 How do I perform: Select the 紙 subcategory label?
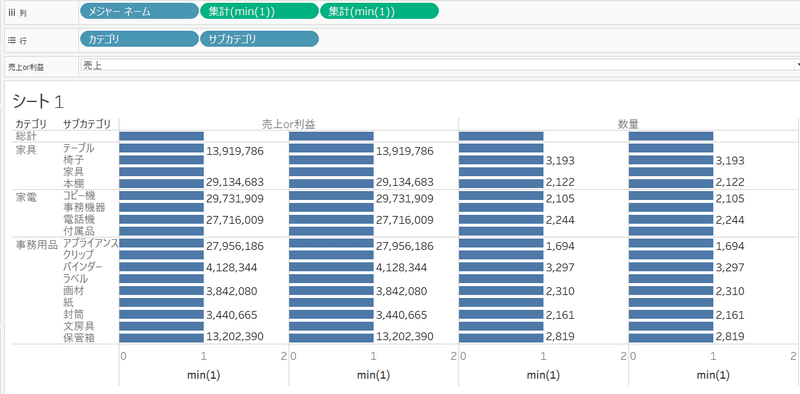click(x=68, y=302)
